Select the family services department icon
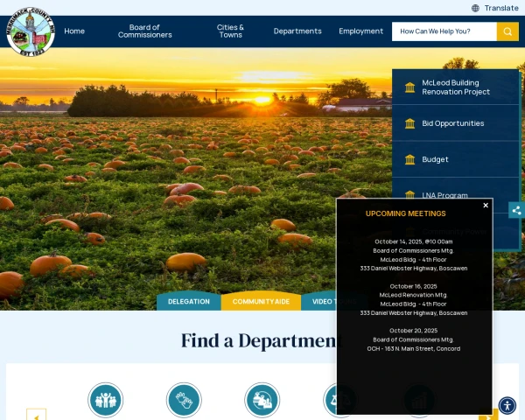525x420 pixels. 106,400
